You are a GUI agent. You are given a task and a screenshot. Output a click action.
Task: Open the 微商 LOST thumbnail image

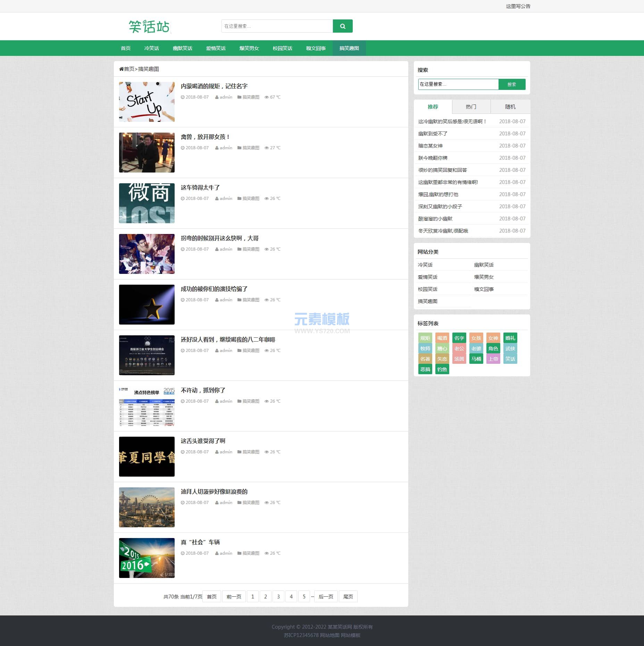[x=147, y=203]
